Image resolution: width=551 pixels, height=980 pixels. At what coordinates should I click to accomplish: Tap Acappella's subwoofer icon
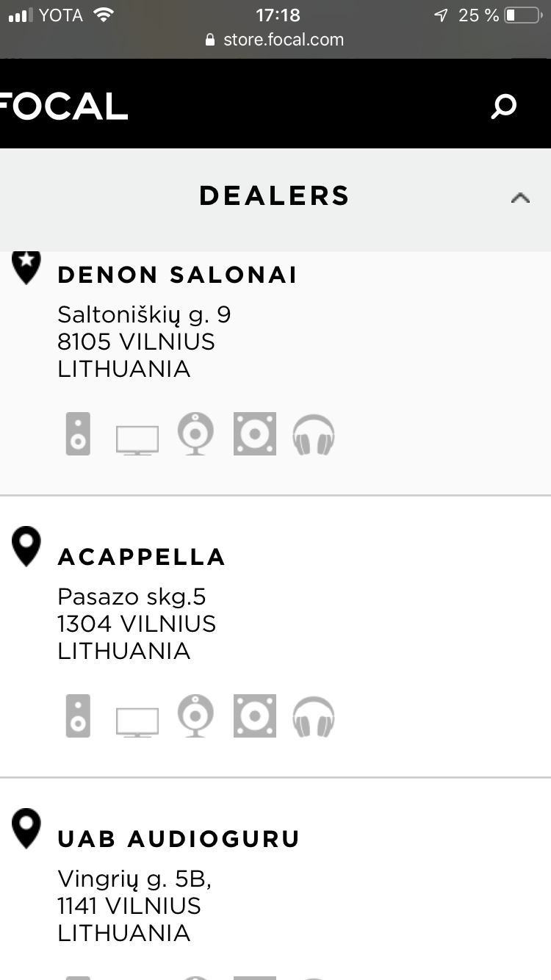click(254, 716)
